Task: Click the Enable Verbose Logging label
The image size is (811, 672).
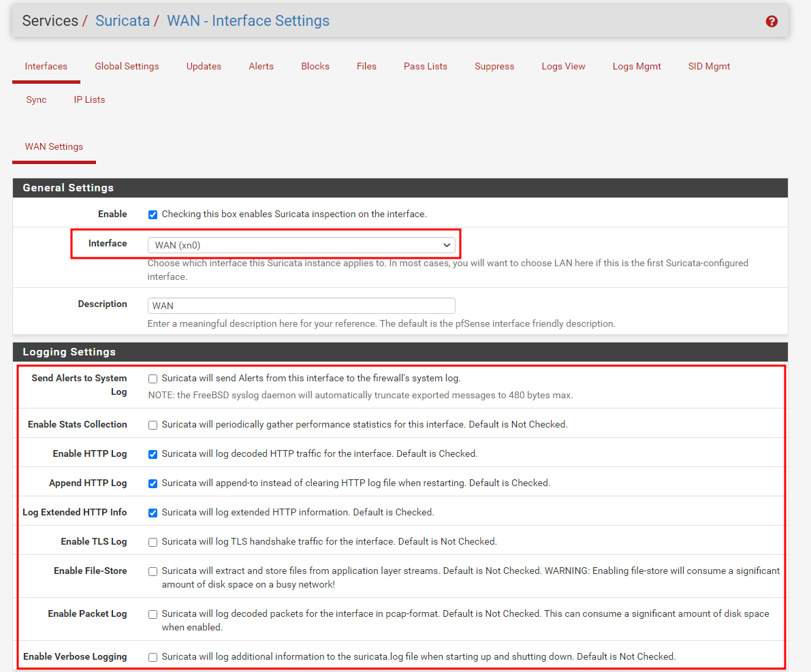Action: pyautogui.click(x=75, y=656)
